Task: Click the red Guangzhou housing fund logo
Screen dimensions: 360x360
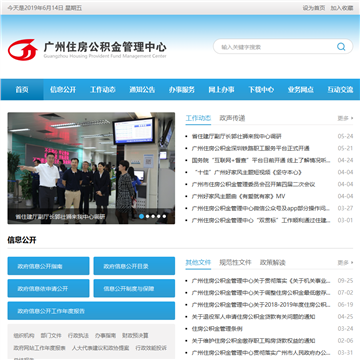Action: click(x=22, y=50)
